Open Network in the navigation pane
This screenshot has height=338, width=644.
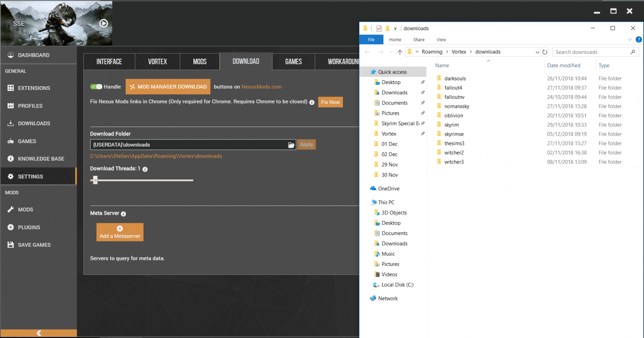tap(388, 299)
